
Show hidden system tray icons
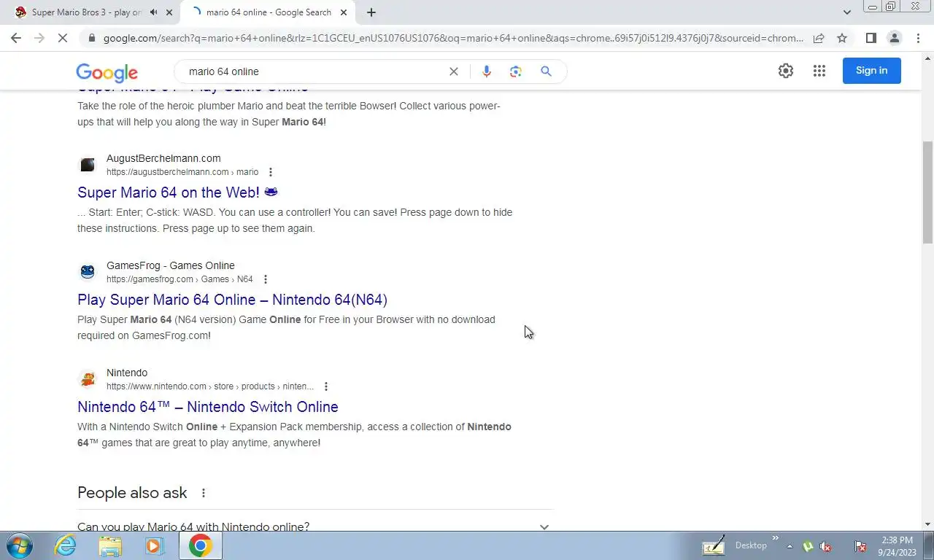(x=790, y=546)
